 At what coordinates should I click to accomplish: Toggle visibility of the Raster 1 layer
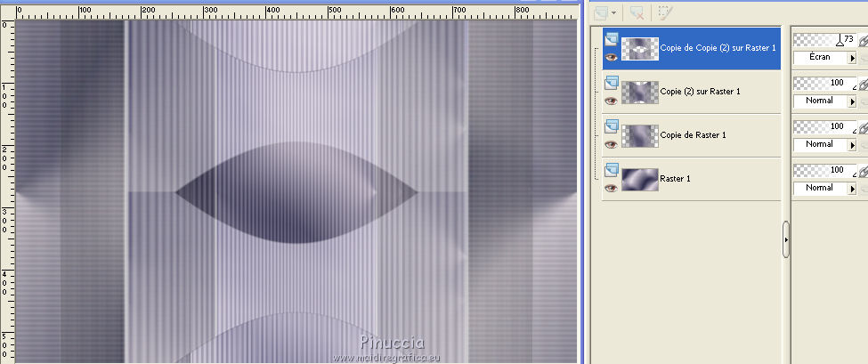611,188
